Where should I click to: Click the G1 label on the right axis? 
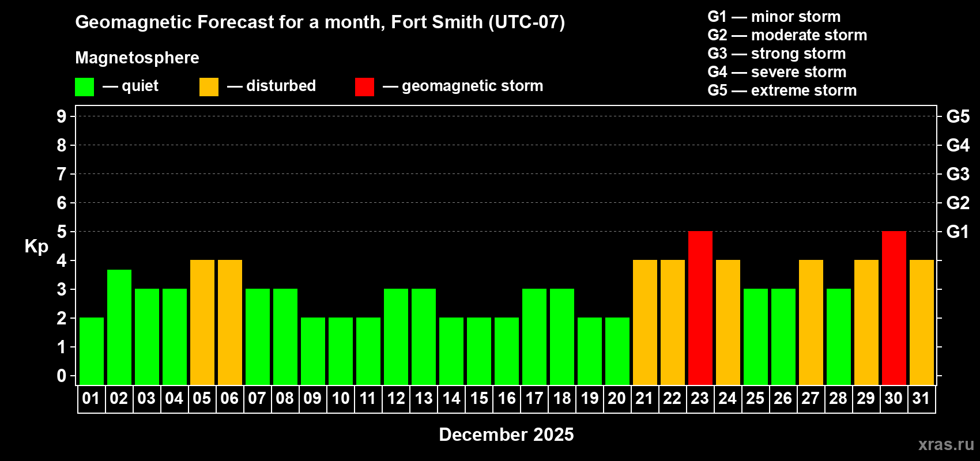pos(958,232)
